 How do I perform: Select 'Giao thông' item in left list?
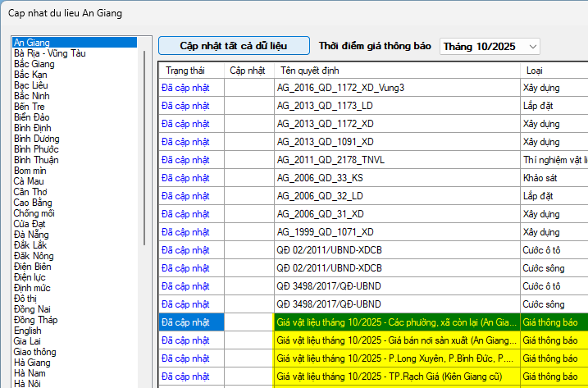tap(35, 352)
